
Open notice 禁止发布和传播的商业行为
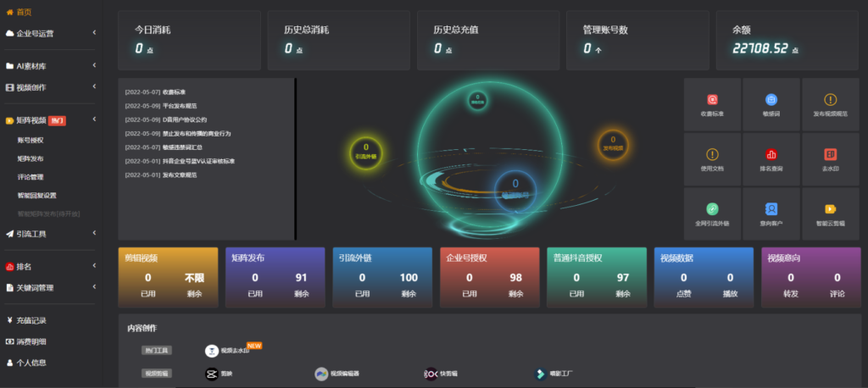coord(197,133)
